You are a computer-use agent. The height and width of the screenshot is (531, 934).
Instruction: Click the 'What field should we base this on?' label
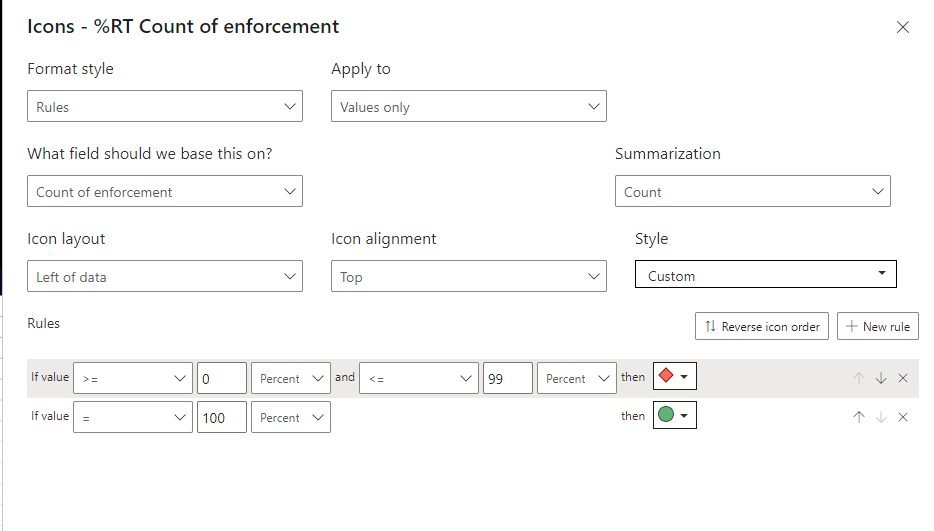tap(150, 154)
